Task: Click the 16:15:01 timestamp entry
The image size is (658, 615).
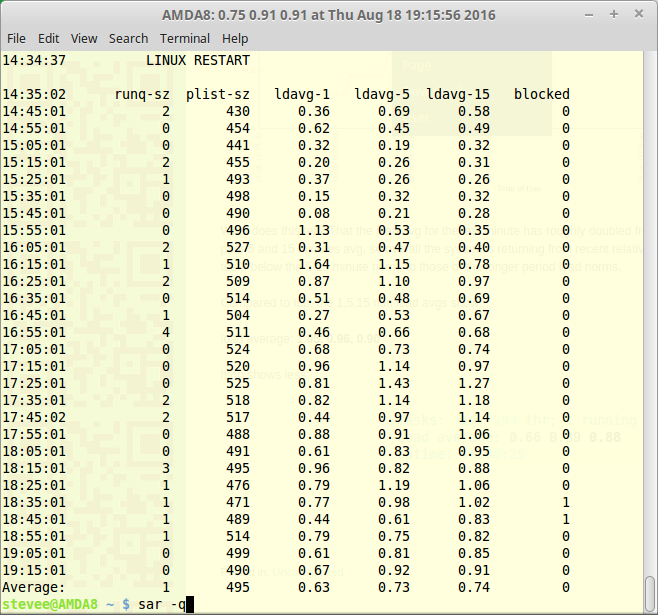Action: click(34, 264)
